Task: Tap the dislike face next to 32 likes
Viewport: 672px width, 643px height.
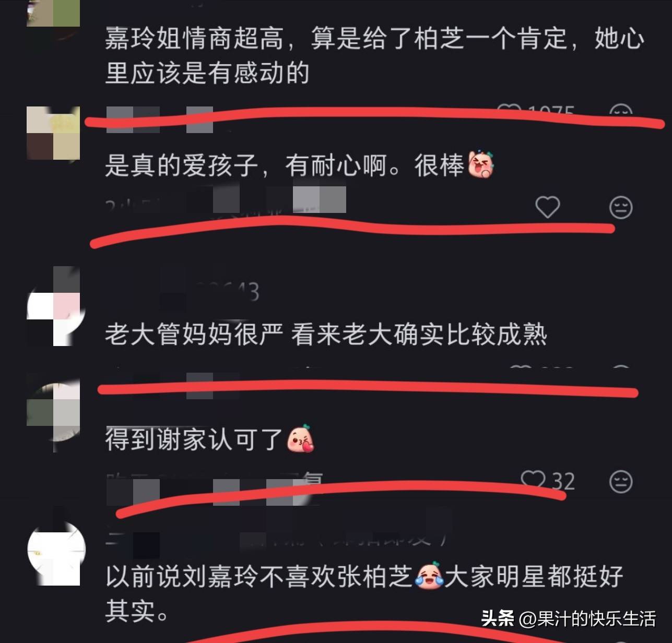Action: pyautogui.click(x=621, y=482)
